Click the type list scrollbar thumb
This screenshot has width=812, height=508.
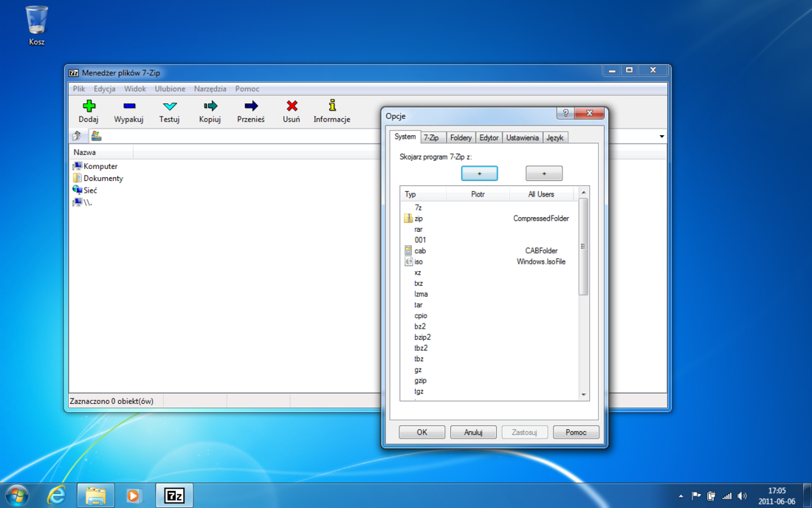(x=584, y=247)
